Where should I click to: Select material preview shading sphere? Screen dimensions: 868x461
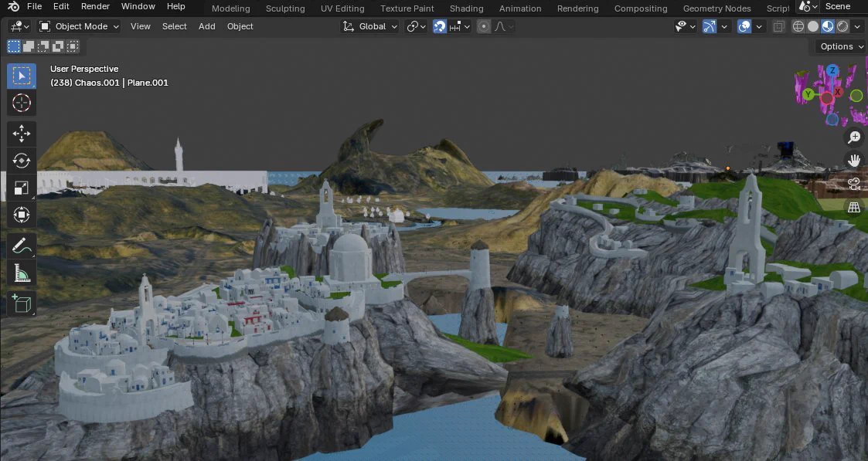point(828,26)
